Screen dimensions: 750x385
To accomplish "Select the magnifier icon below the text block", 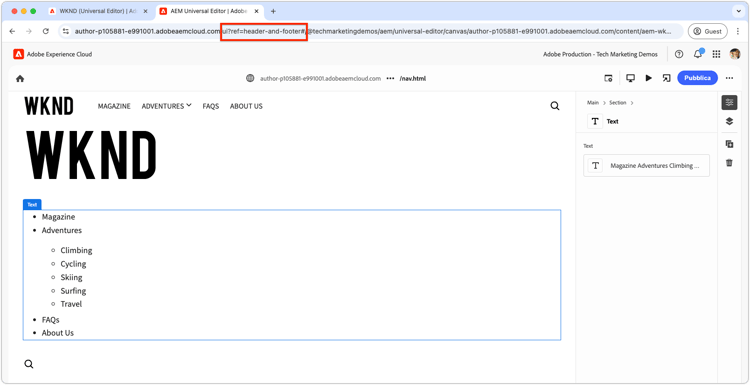I will [29, 364].
